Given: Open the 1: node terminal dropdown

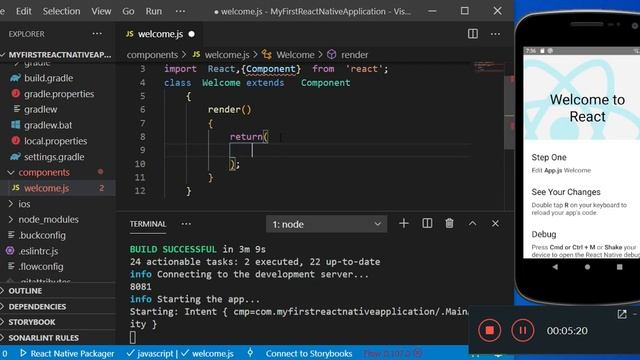Looking at the screenshot, I should (327, 224).
